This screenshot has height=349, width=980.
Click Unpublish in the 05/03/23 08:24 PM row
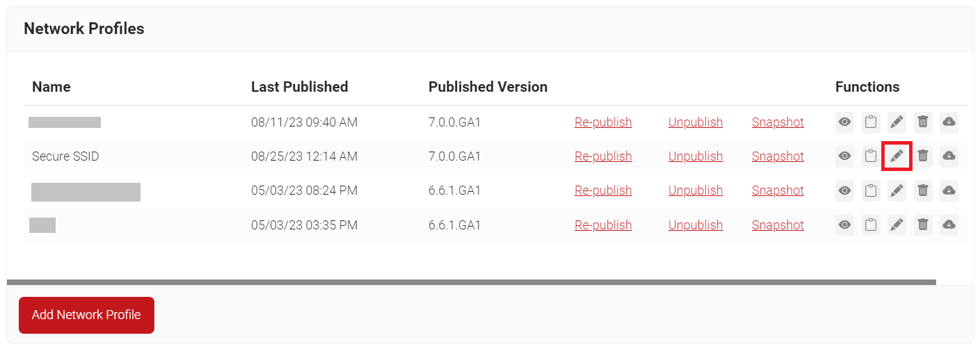[696, 190]
